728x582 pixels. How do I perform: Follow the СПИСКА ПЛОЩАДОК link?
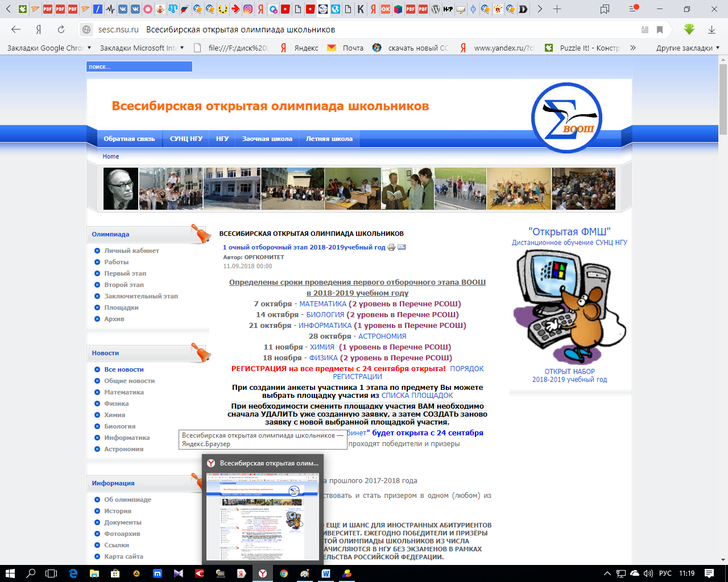[417, 396]
